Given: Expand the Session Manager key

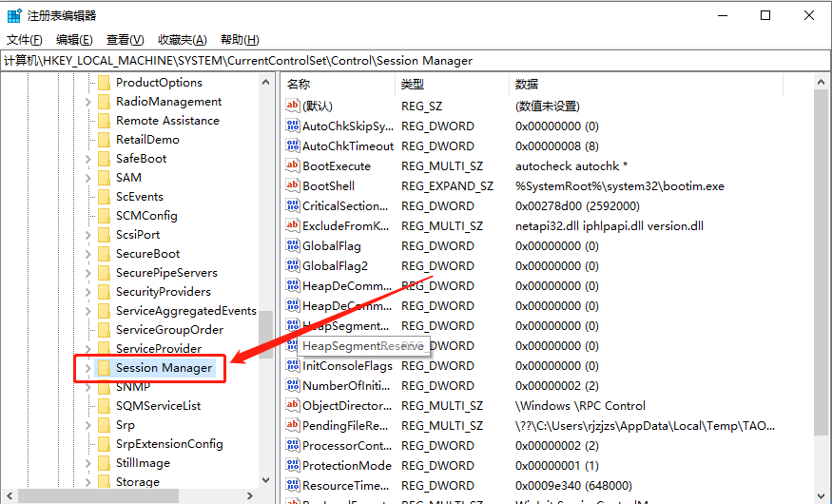Looking at the screenshot, I should 88,368.
